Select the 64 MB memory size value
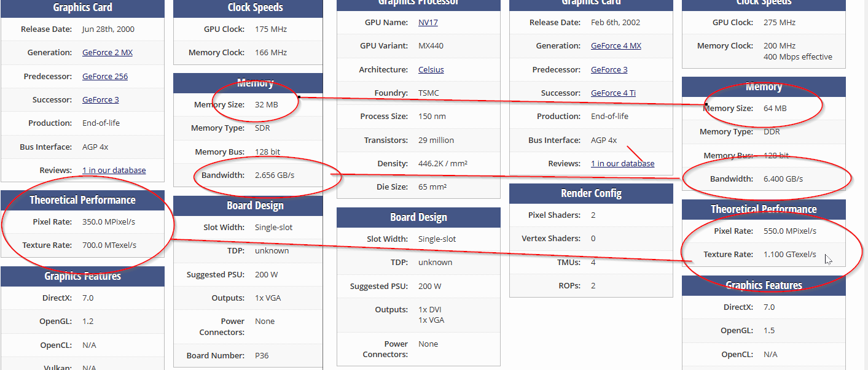Viewport: 868px width, 370px height. pos(775,109)
